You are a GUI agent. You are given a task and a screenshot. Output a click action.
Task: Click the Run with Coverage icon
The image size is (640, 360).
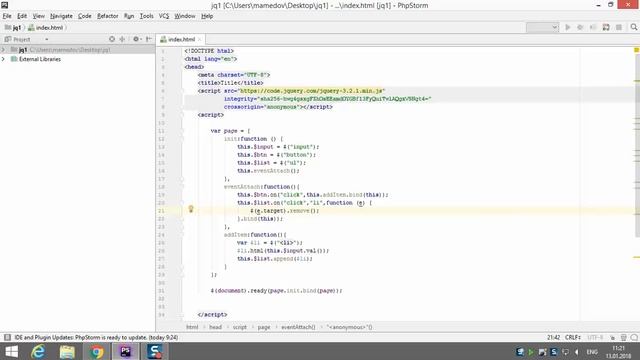[593, 27]
